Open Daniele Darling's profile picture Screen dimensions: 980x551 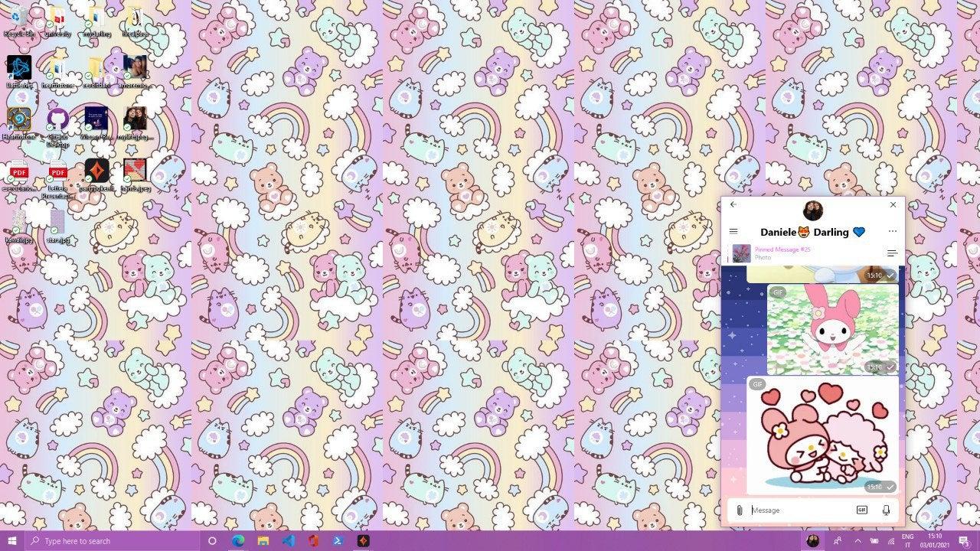tap(812, 210)
